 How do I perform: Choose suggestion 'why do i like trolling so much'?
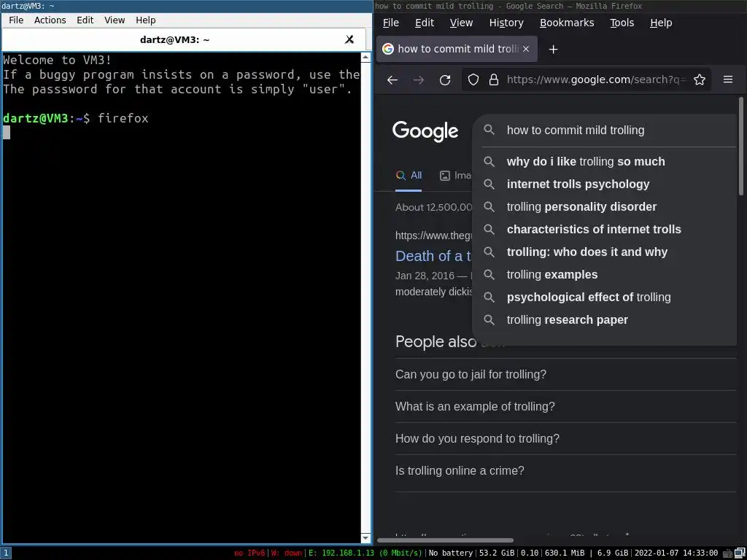[x=605, y=161]
